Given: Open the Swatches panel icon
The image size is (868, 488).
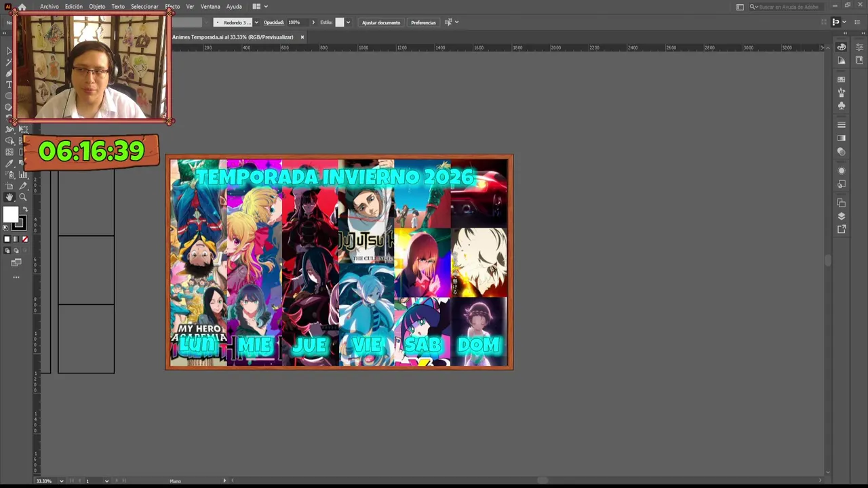Looking at the screenshot, I should pos(841,79).
